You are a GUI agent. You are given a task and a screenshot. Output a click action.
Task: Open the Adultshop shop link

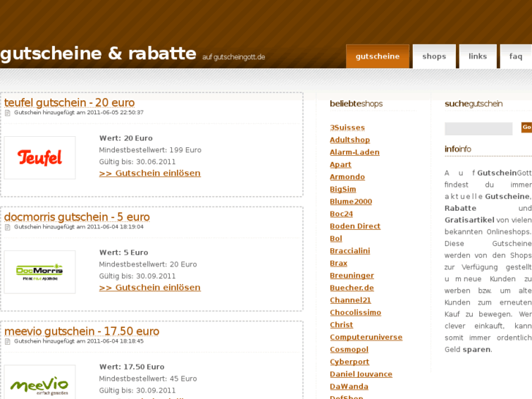click(350, 140)
